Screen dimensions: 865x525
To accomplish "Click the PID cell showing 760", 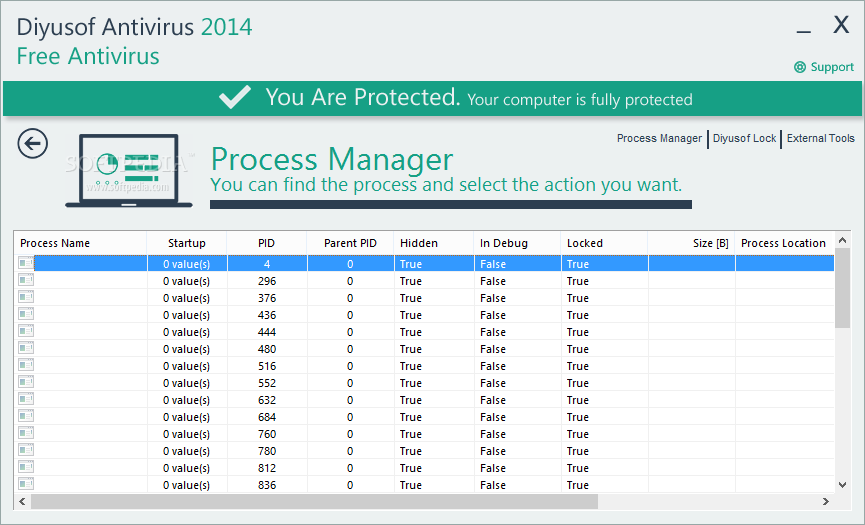I will (267, 434).
